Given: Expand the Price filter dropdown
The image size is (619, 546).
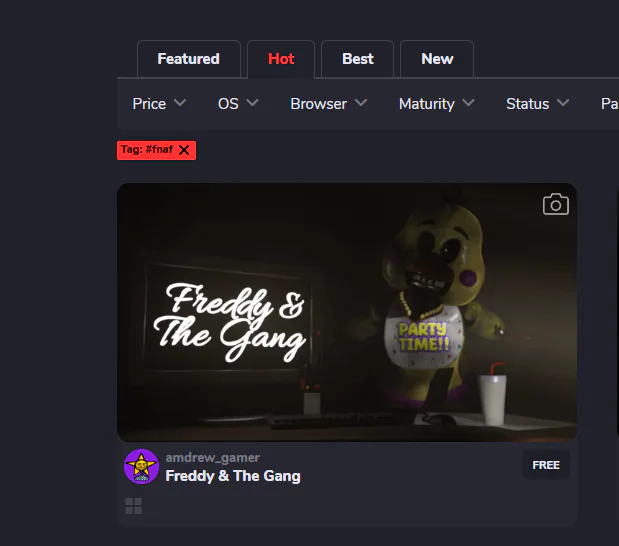Looking at the screenshot, I should coord(159,104).
